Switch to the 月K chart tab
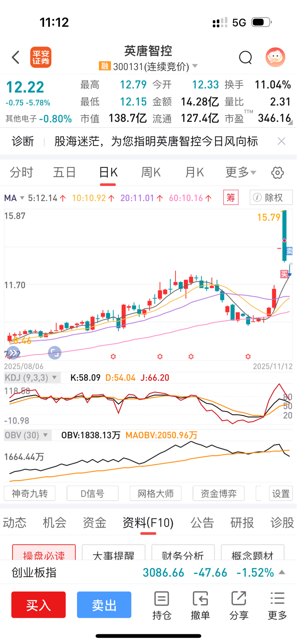 pos(194,172)
